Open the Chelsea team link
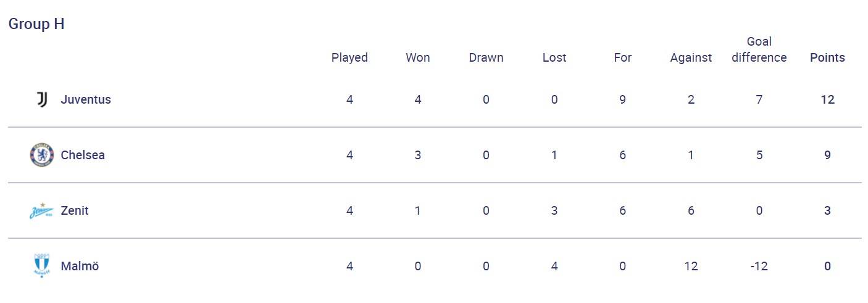The image size is (868, 303). [83, 155]
